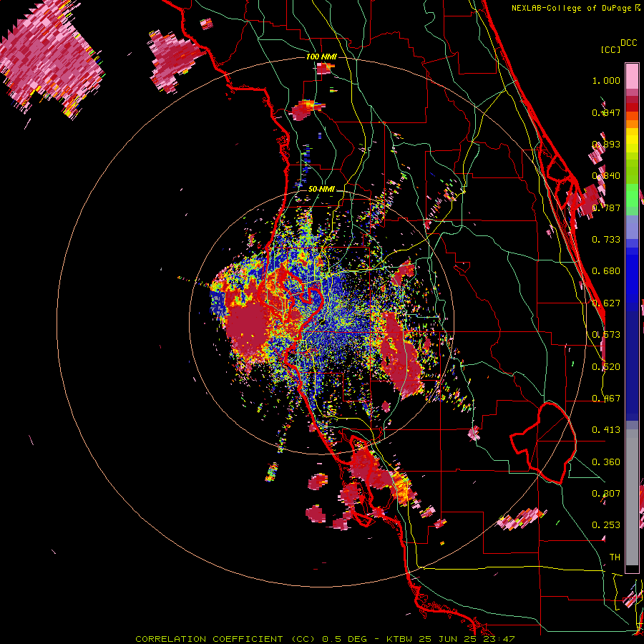Click the 0.467 scale value
Viewport: 644px width, 644px height.
(606, 399)
